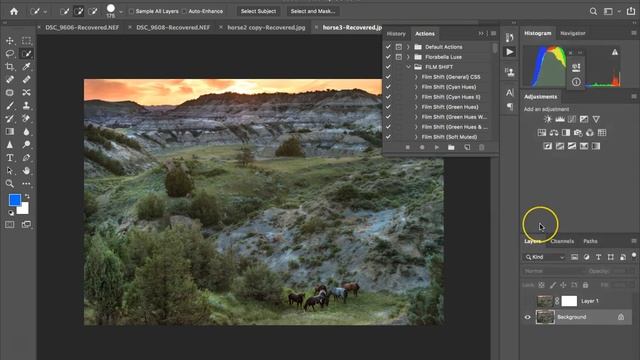Screen dimensions: 640x360
Task: Toggle dialog box for Florabella Luxe
Action: (x=399, y=57)
